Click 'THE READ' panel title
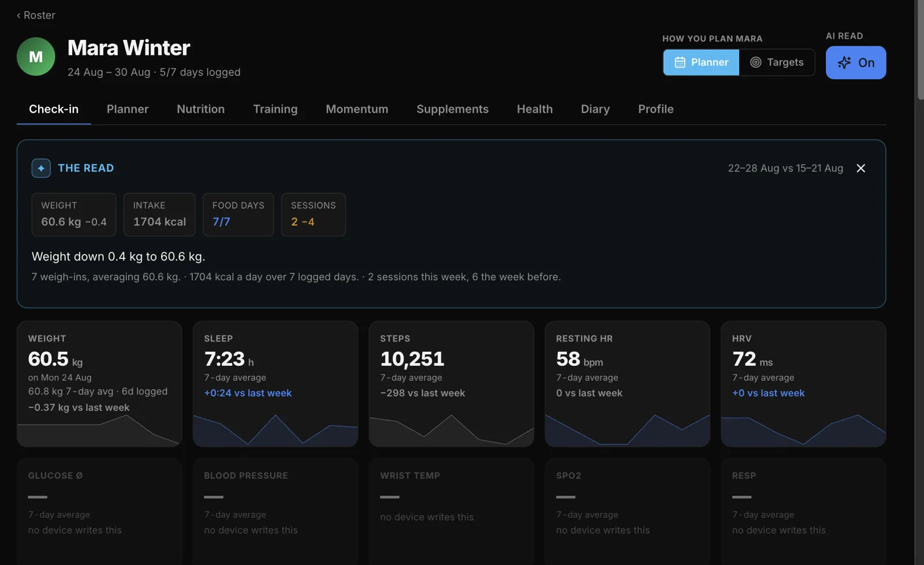Viewport: 924px width, 565px height. [86, 168]
